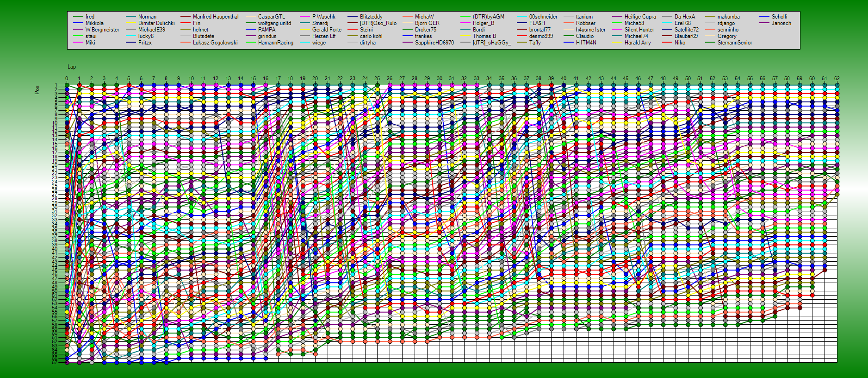Select the 'makumba' legend label
This screenshot has height=378, width=868.
click(729, 17)
